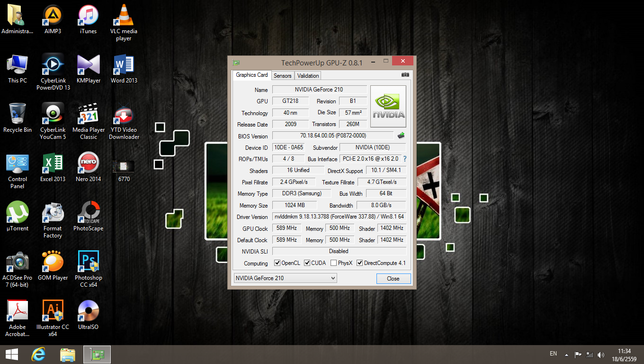
Task: Open the Sensors tab
Action: coord(283,76)
